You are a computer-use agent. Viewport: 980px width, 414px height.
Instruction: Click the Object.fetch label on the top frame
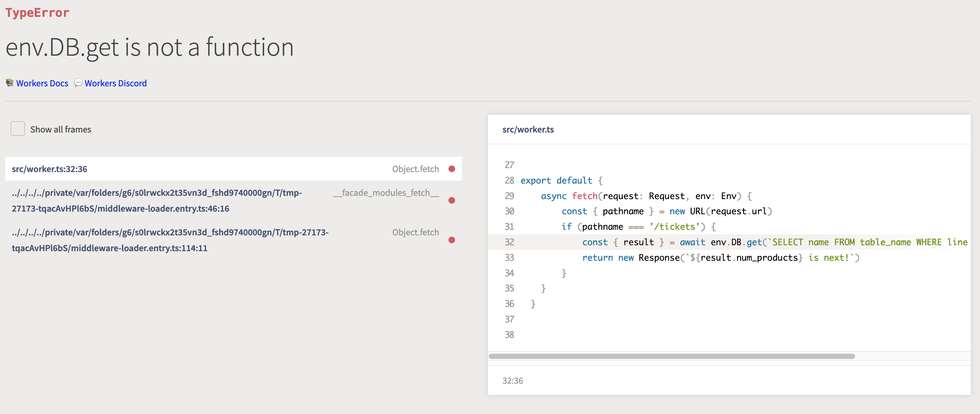point(416,169)
